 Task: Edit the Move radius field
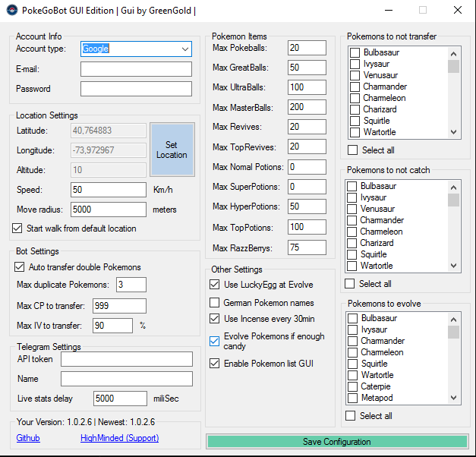[109, 210]
